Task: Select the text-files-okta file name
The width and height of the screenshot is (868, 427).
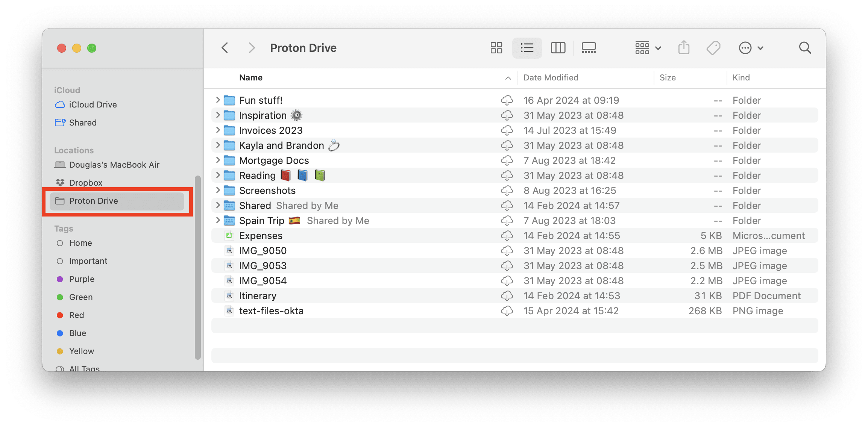Action: tap(271, 311)
